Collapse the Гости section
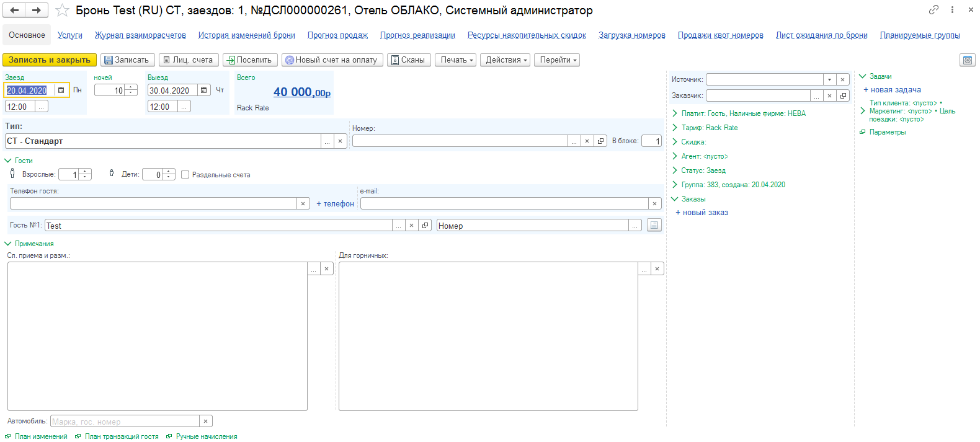The image size is (980, 442). (x=8, y=161)
